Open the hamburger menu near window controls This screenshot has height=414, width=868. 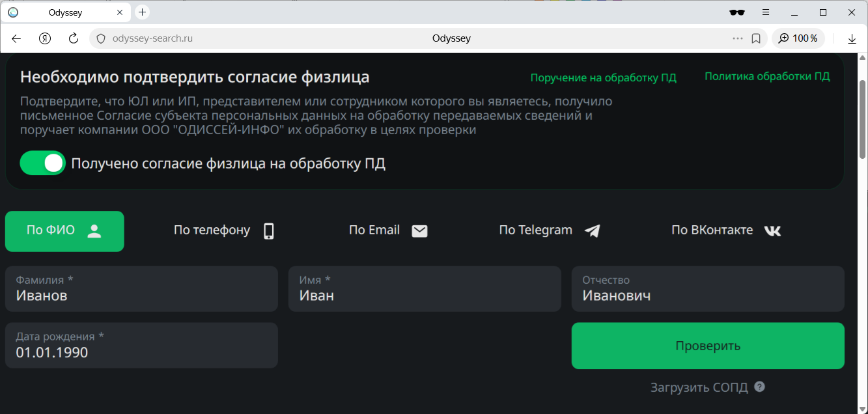click(766, 12)
